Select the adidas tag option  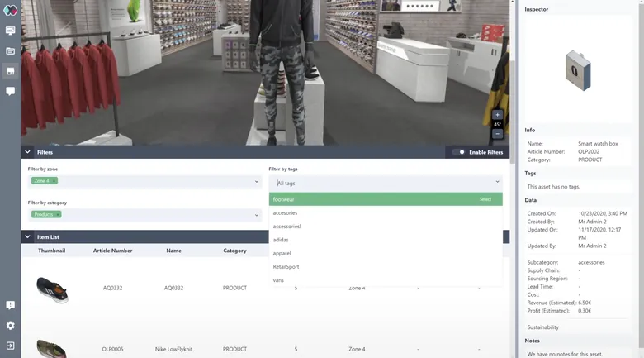386,240
